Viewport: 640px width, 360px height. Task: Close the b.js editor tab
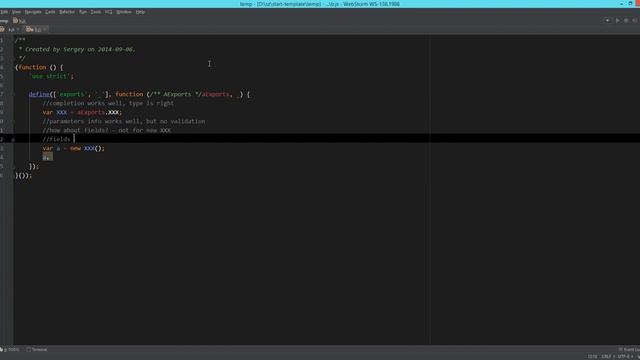click(x=45, y=29)
